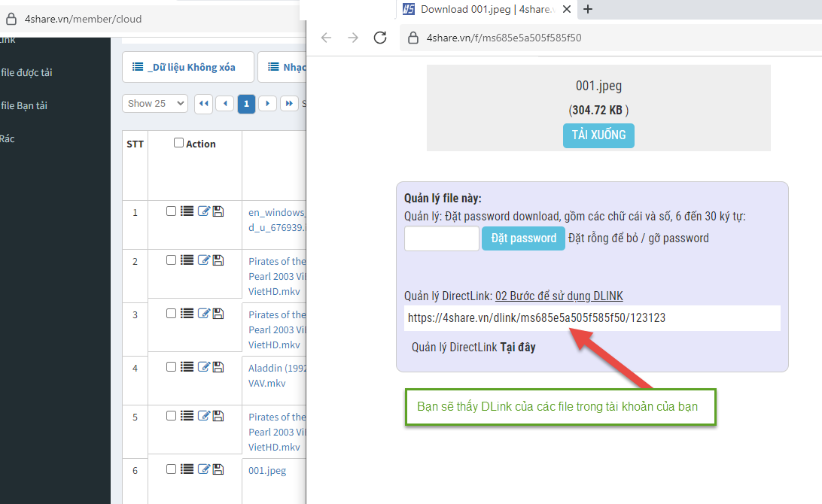Open the _Dữ liệu Không xóa folder
This screenshot has height=504, width=822.
(x=185, y=67)
